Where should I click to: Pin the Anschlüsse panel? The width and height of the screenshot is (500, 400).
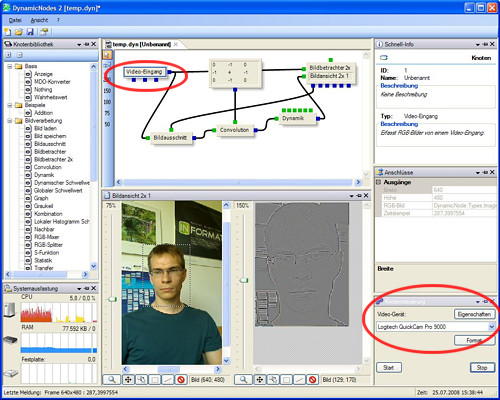[485, 172]
